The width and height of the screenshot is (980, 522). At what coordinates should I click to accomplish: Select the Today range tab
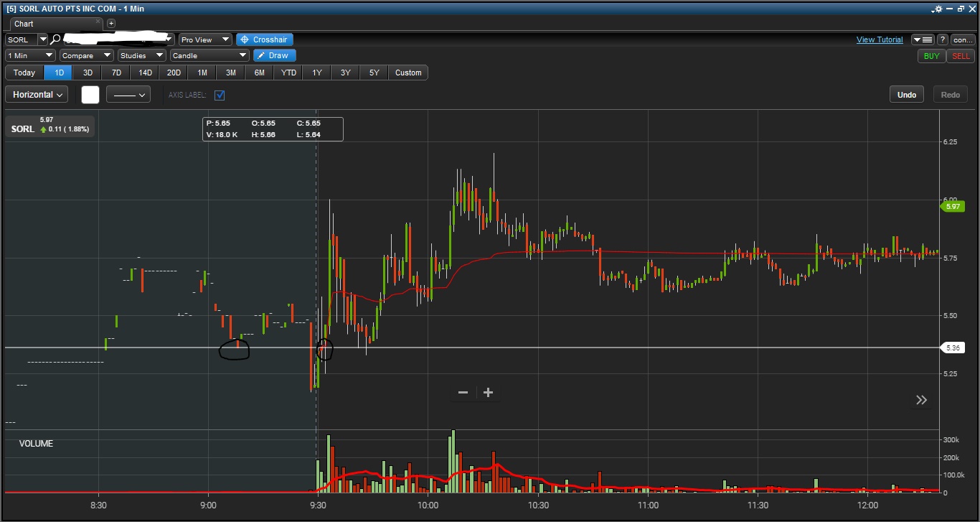click(24, 73)
